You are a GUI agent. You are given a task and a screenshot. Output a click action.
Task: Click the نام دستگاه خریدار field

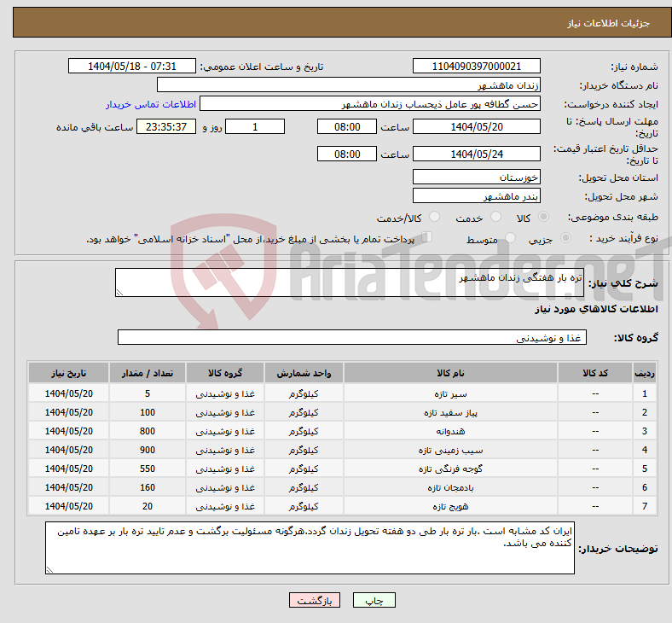pos(349,84)
